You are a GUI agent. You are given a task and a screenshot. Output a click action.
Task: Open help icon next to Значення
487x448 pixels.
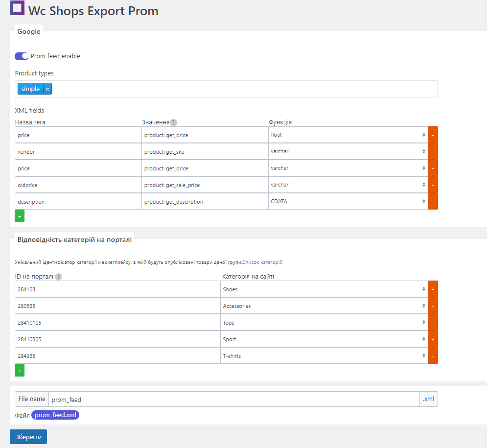pyautogui.click(x=174, y=122)
